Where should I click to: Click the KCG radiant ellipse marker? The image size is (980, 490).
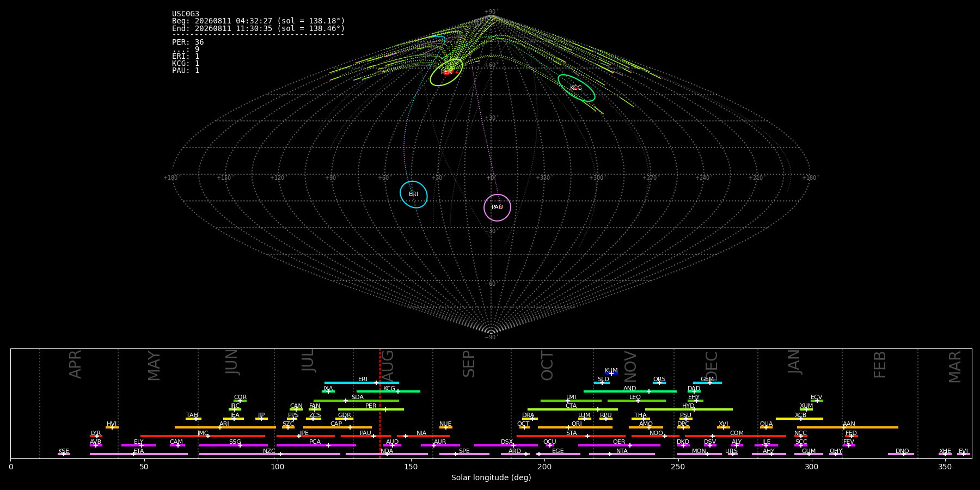pos(577,88)
